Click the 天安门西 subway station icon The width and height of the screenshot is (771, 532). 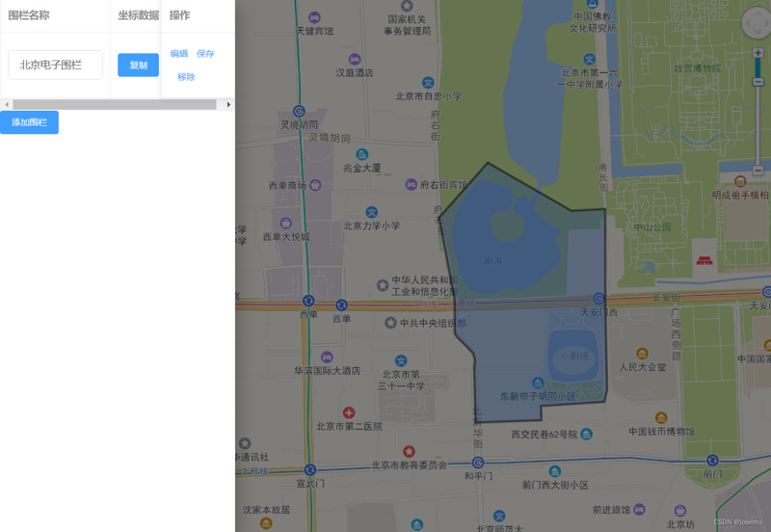pyautogui.click(x=598, y=299)
